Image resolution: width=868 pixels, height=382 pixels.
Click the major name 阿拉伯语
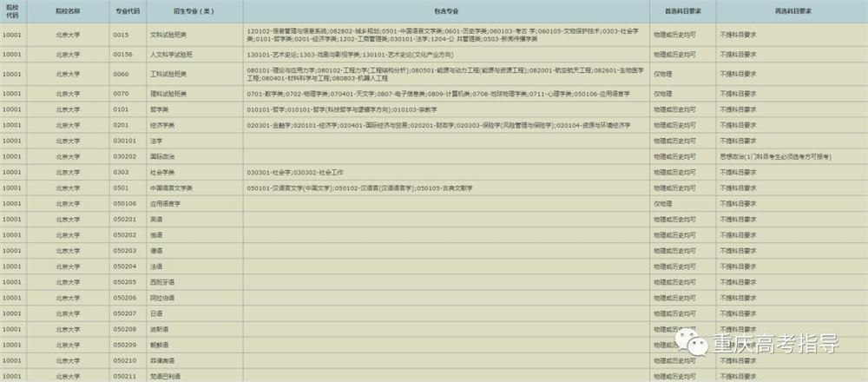pos(162,297)
